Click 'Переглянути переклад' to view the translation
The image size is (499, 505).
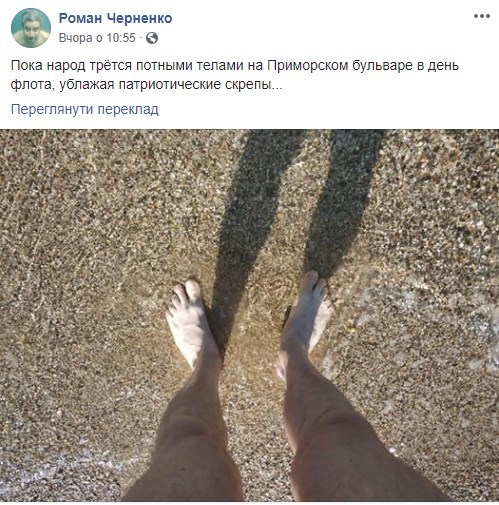coord(85,109)
